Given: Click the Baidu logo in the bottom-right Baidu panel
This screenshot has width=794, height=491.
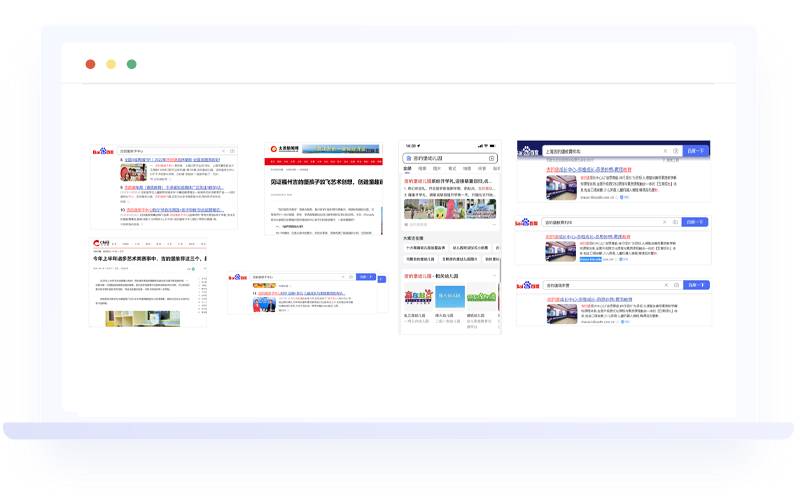Looking at the screenshot, I should (528, 285).
